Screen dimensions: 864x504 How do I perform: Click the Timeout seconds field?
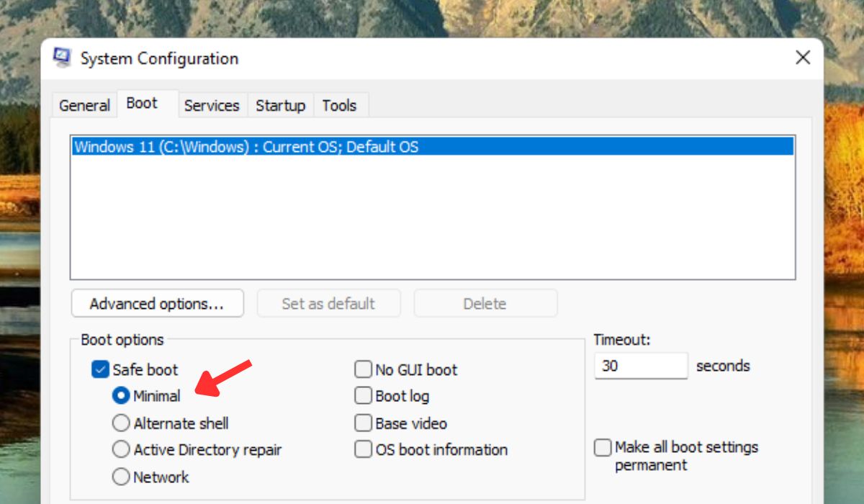pos(640,366)
